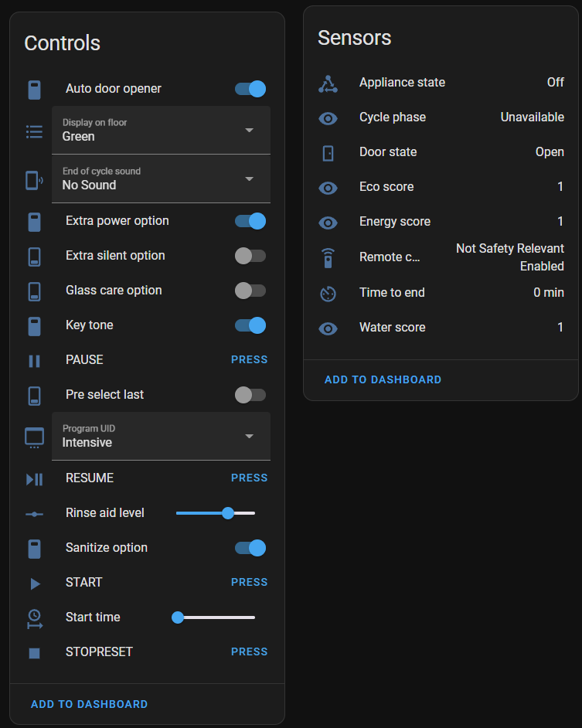
Task: Open the Display on floor dropdown
Action: pos(162,130)
